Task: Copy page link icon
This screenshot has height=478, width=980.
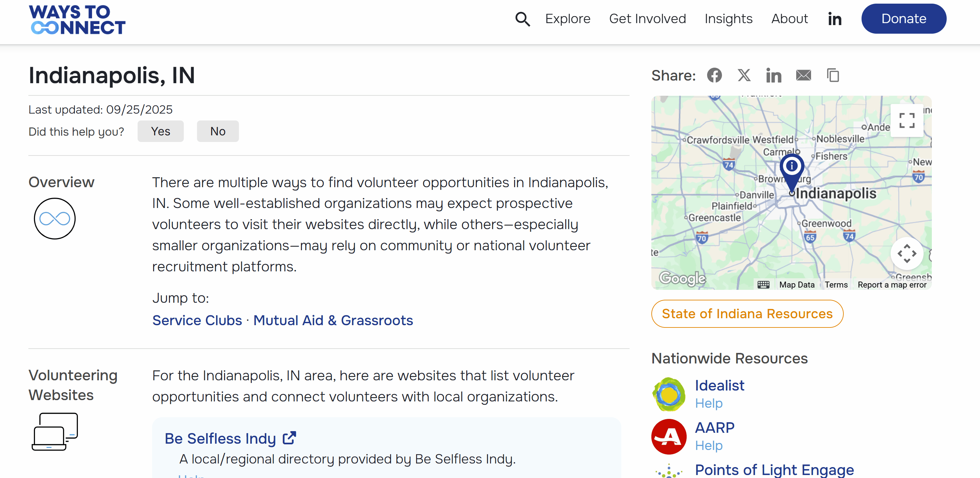Action: click(833, 75)
